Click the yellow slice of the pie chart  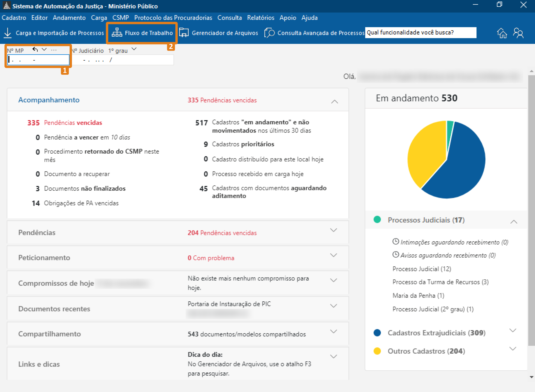pos(425,154)
